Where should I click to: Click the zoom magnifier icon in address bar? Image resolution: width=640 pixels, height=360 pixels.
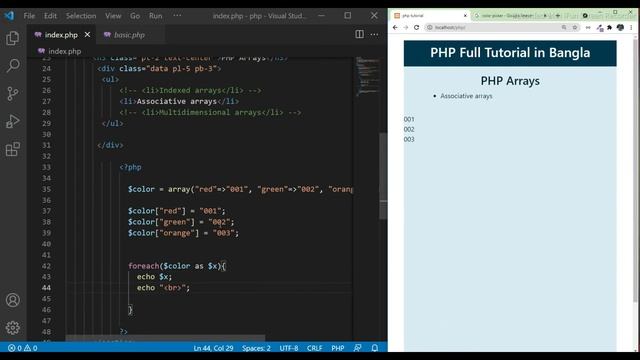[564, 27]
